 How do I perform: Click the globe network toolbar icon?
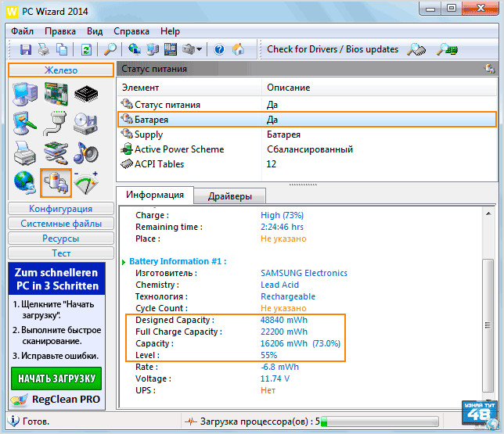[x=135, y=49]
